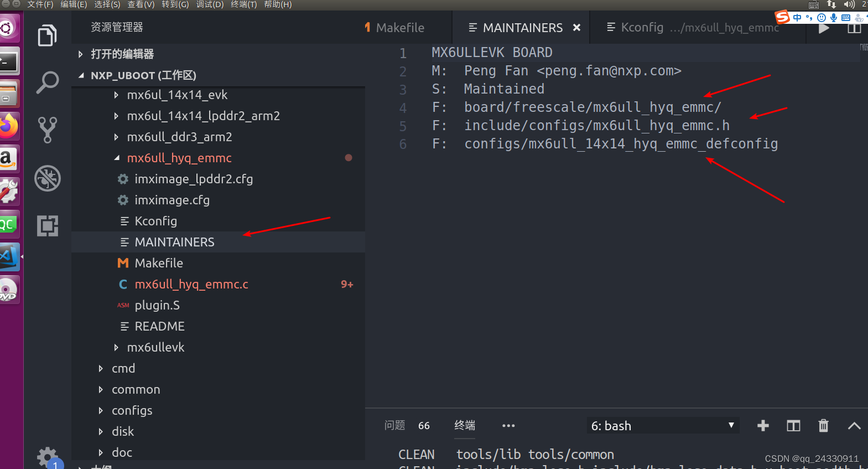The image size is (868, 469).
Task: Close the MAINTAINERS editor tab
Action: coord(576,27)
